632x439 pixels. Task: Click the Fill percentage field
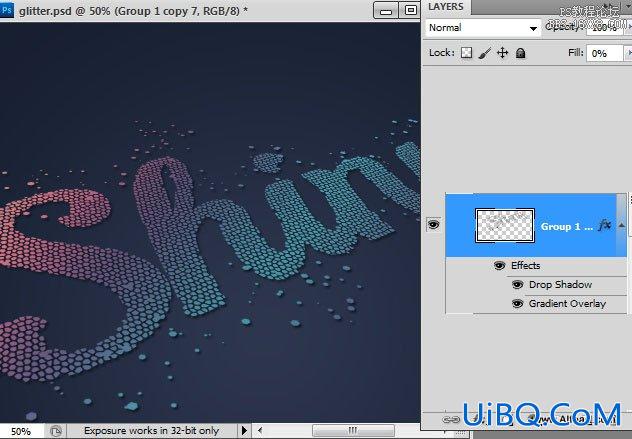point(604,53)
